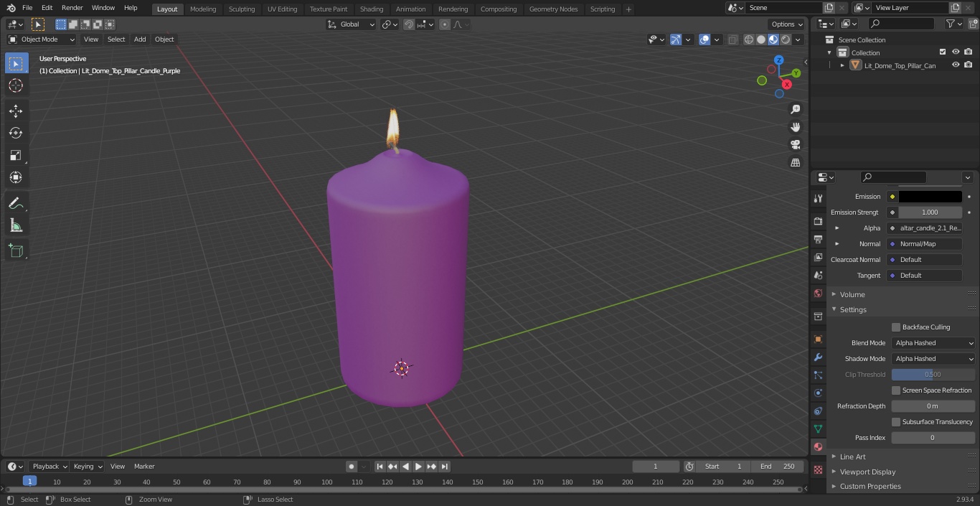Open the Object Data properties tab

pyautogui.click(x=818, y=428)
